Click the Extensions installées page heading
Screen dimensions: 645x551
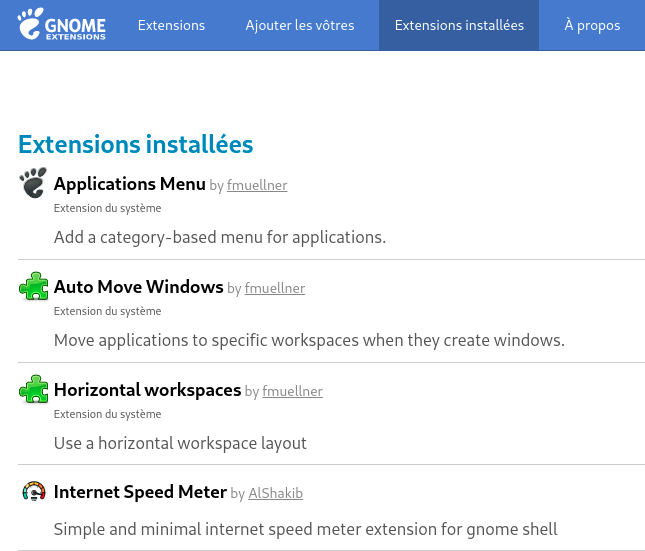(x=136, y=144)
